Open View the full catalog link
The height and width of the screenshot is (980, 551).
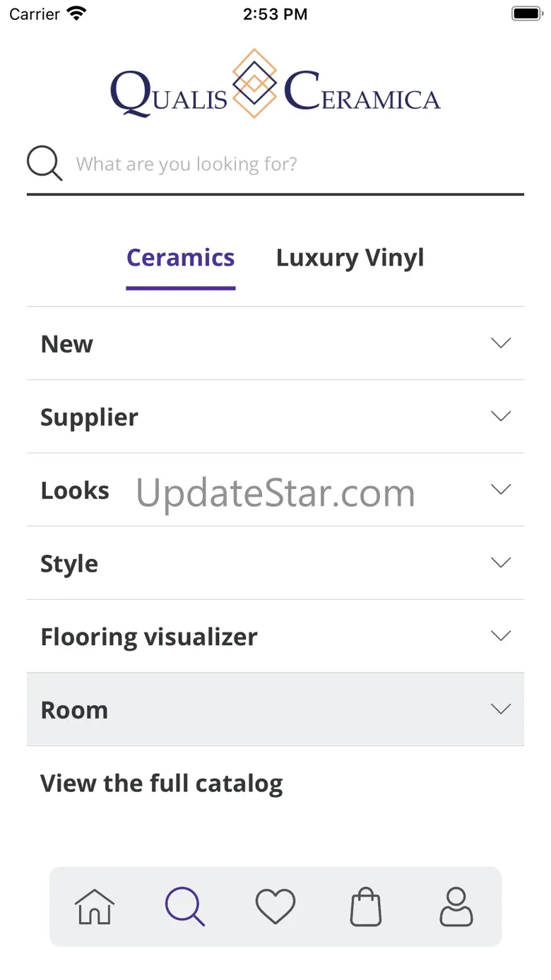162,783
